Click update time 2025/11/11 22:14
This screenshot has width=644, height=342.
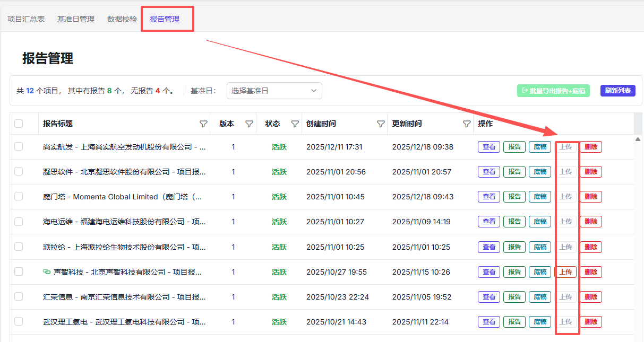420,322
